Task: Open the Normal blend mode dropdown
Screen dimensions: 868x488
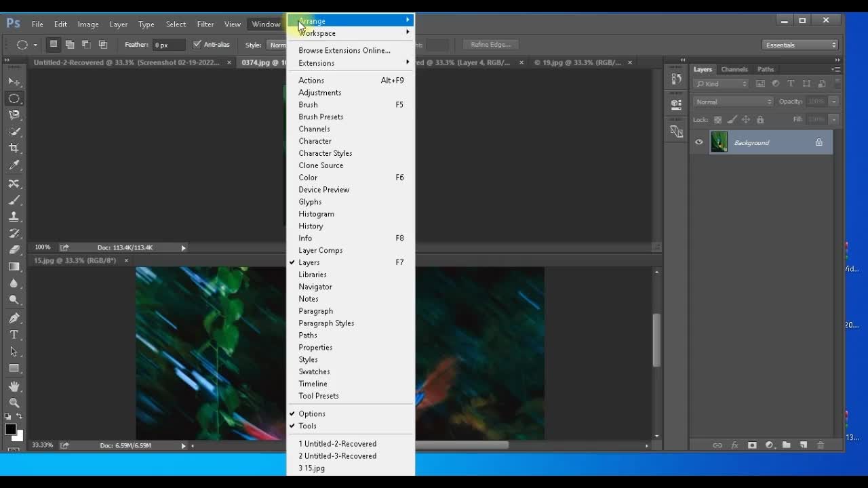Action: [733, 102]
